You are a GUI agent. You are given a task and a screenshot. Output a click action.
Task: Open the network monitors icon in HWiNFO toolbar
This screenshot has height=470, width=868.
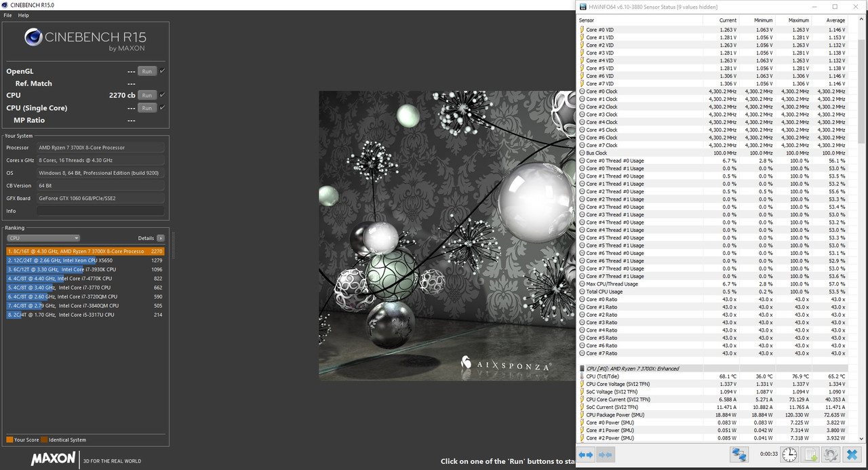[739, 454]
